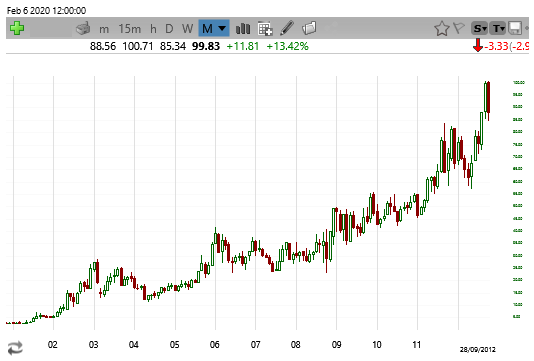Click the green plus add icon
Screen dimensions: 534x361
[17, 28]
